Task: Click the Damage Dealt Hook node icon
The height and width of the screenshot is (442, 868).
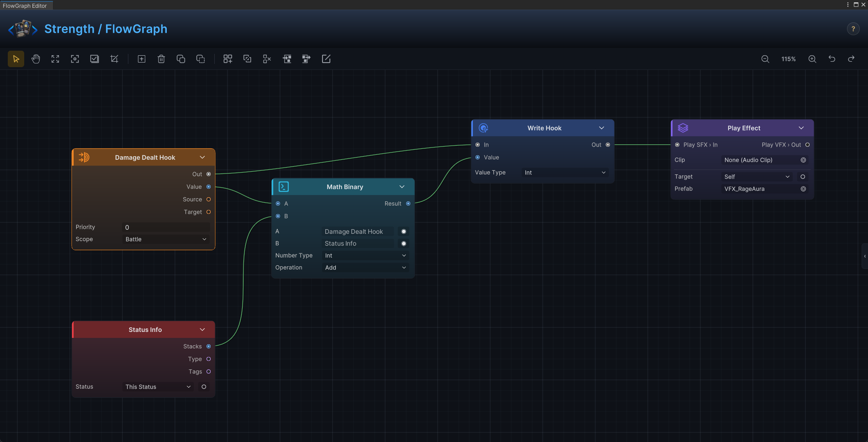Action: (84, 157)
